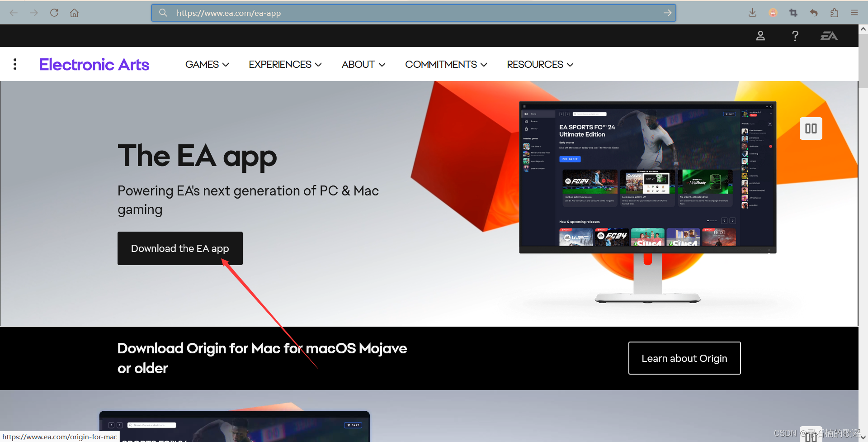Click Learn about Origin button
The image size is (868, 442).
[x=684, y=358]
